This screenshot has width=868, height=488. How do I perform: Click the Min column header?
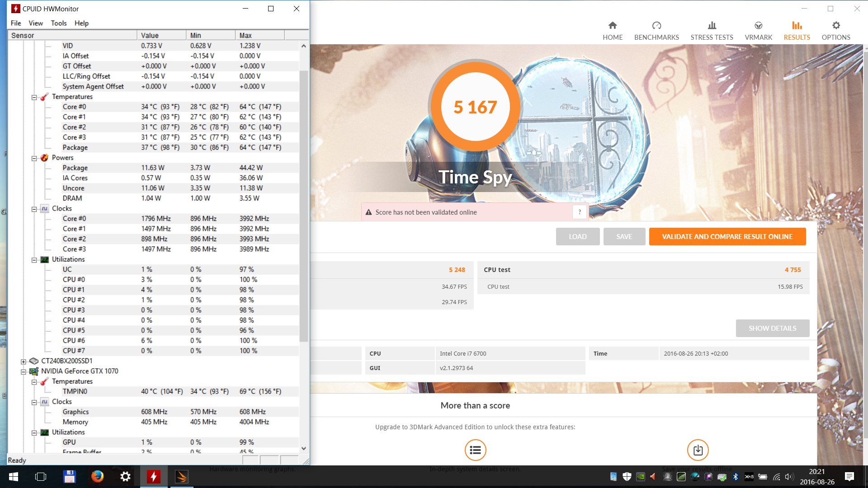(x=211, y=35)
